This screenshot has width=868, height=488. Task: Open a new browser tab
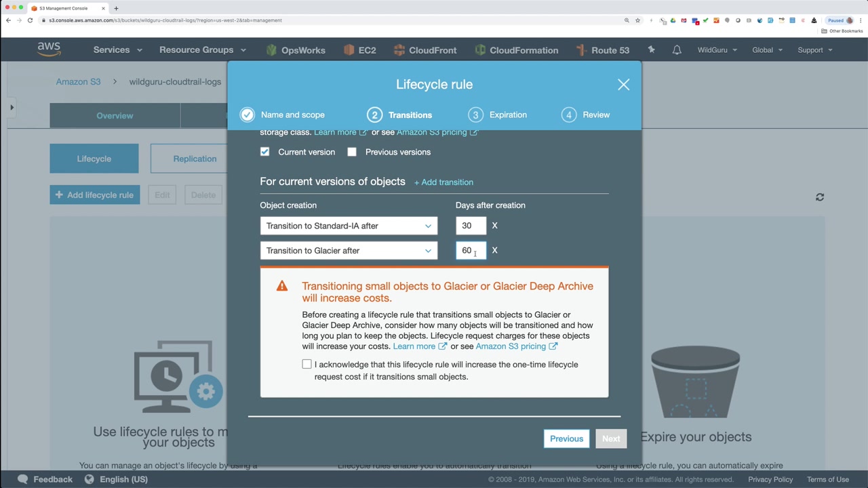tap(116, 8)
